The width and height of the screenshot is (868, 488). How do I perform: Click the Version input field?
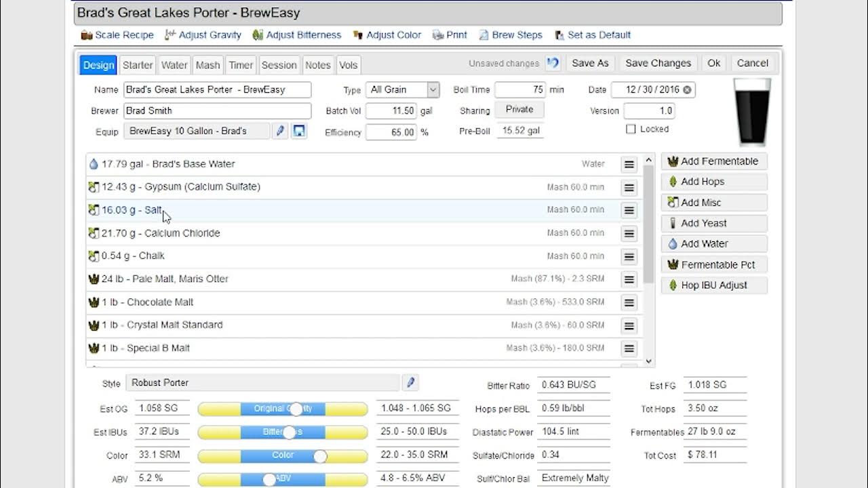coord(649,110)
